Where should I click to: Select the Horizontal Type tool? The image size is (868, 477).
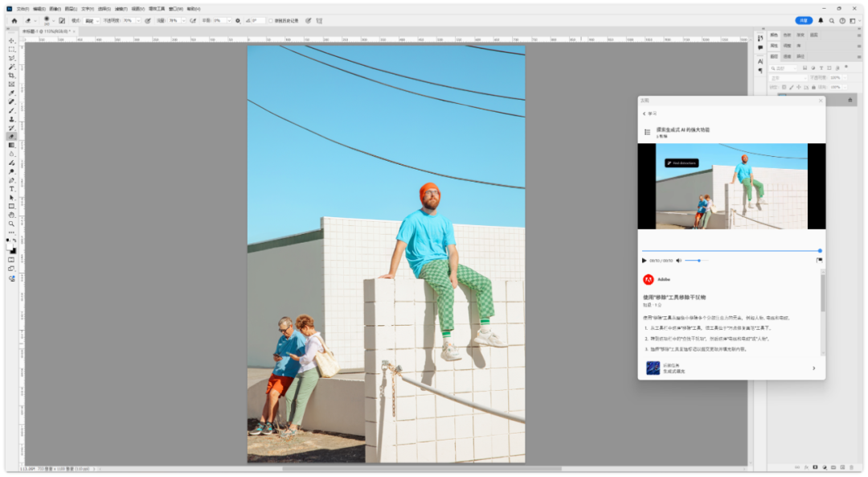point(11,188)
